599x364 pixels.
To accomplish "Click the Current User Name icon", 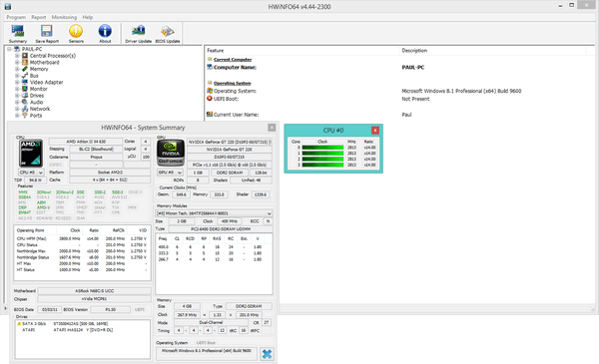I will (x=210, y=114).
